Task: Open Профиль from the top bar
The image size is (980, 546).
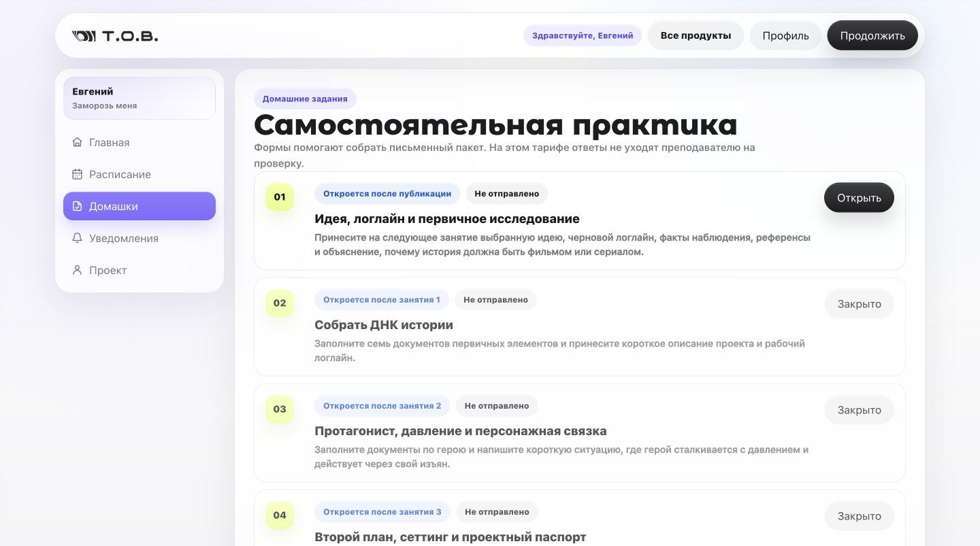Action: (785, 35)
